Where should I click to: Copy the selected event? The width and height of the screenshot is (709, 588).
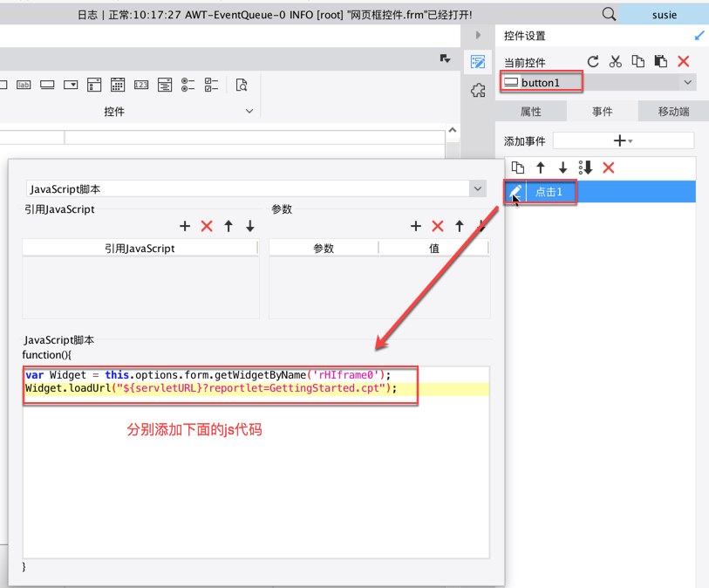coord(518,168)
